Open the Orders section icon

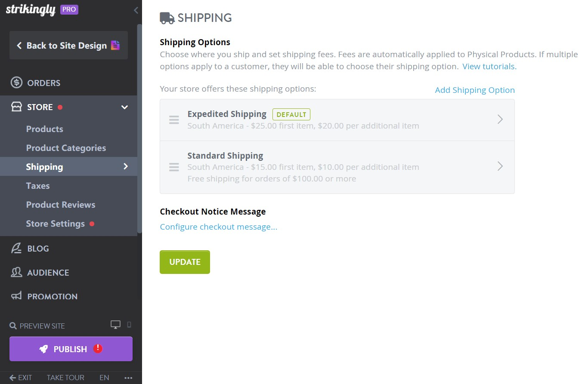(16, 83)
